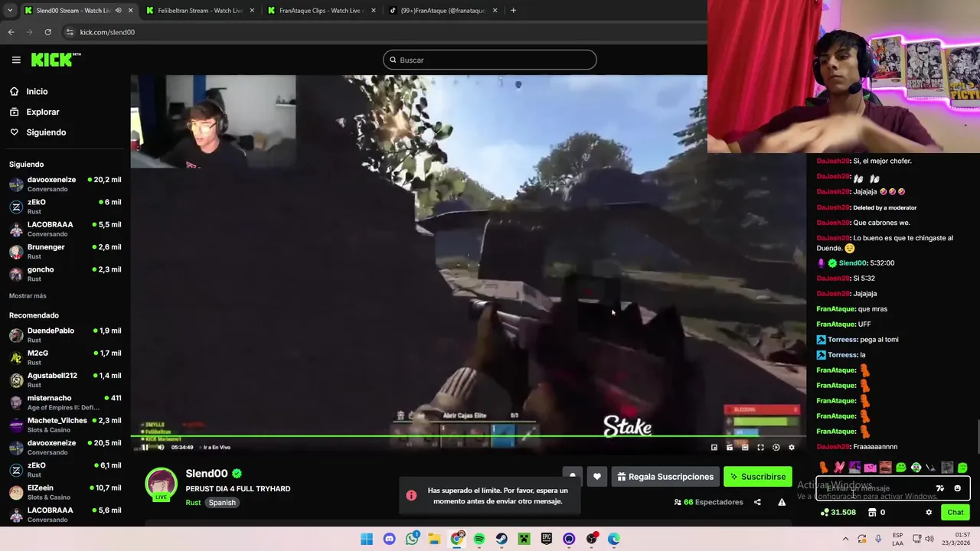Image resolution: width=980 pixels, height=551 pixels.
Task: Open chat settings gear icon
Action: pos(929,513)
